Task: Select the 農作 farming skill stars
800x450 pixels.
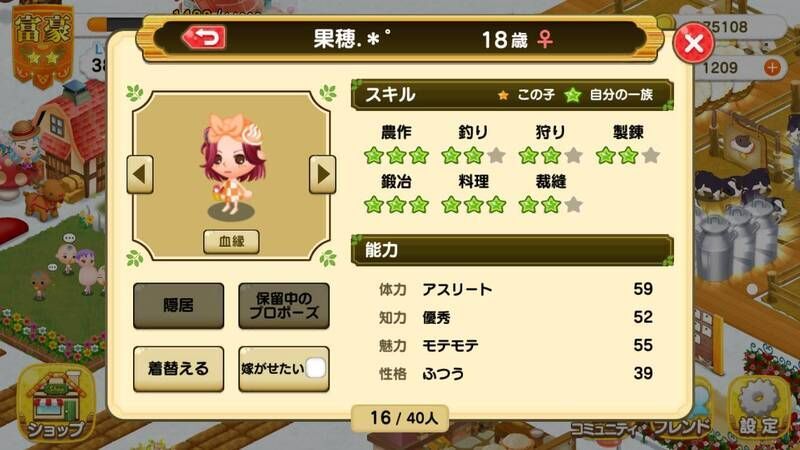Action: pos(396,155)
